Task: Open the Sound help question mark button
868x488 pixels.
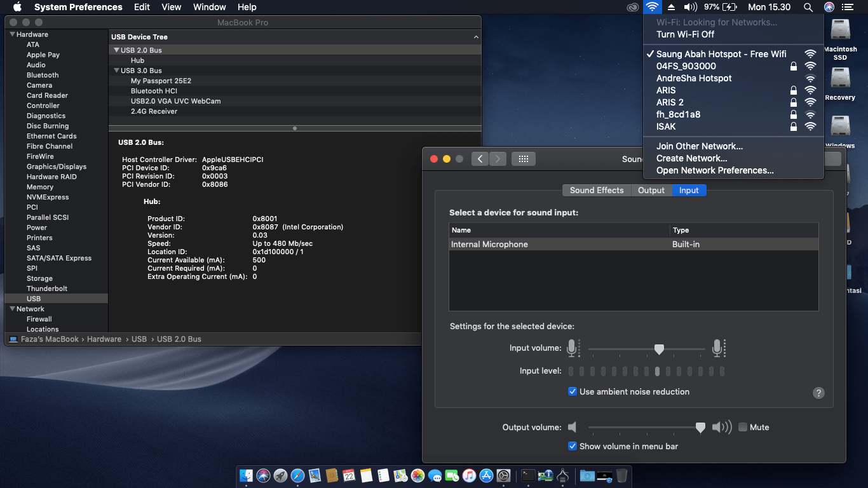Action: [818, 393]
